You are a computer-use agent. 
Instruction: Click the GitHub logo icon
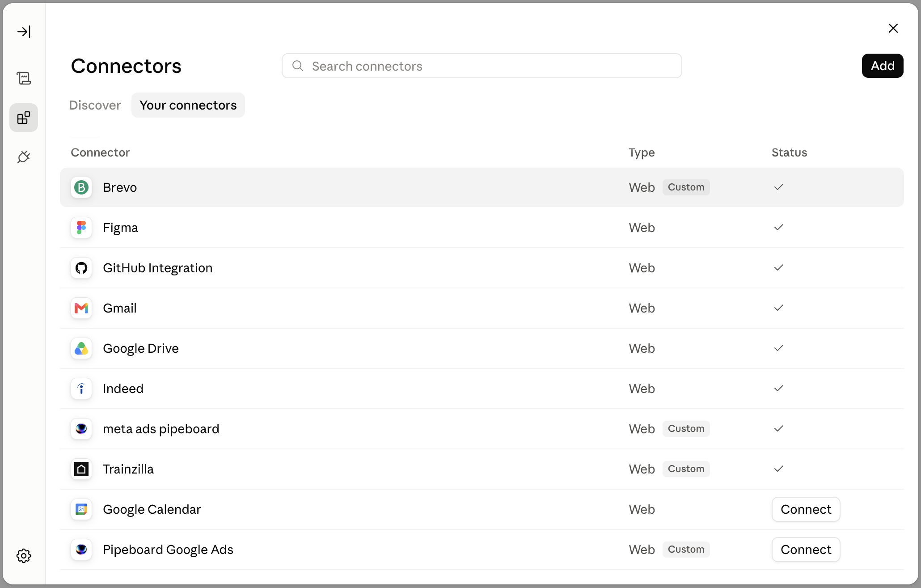coord(81,268)
